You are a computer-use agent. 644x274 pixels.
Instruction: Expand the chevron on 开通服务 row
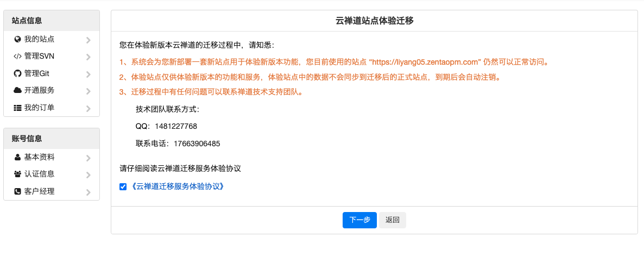coord(88,91)
